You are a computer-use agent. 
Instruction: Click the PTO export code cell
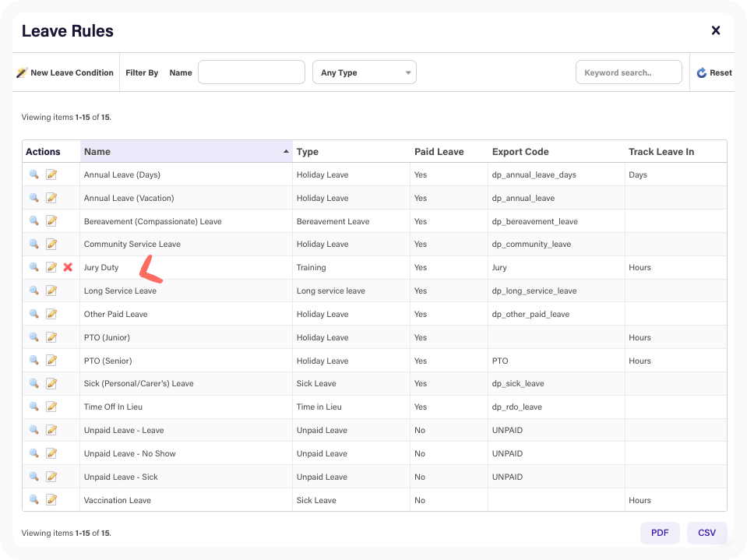click(x=556, y=361)
